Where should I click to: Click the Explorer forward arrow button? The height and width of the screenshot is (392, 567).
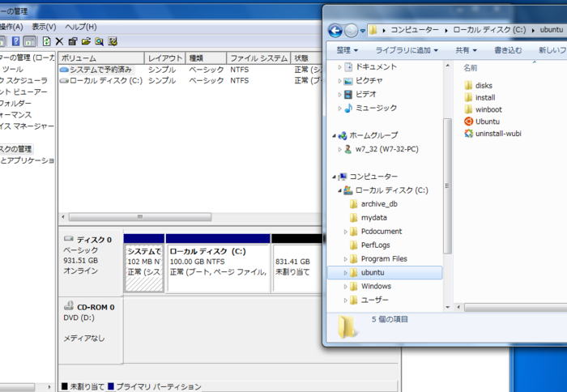click(x=351, y=31)
